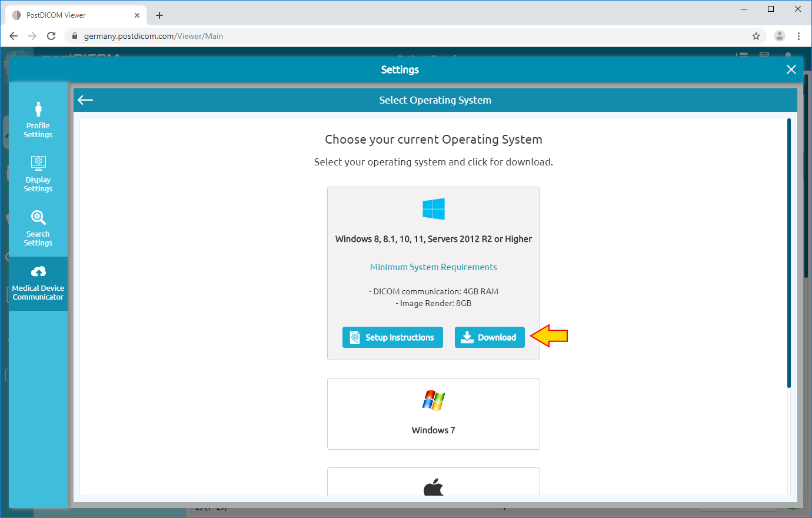Close the PostDICOM Viewer tab
The height and width of the screenshot is (518, 812).
[137, 15]
